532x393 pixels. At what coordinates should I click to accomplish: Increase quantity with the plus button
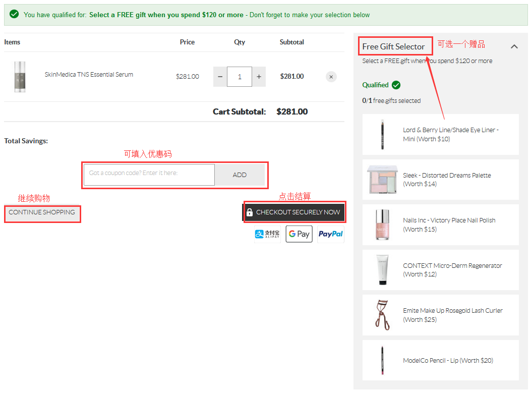(x=259, y=77)
